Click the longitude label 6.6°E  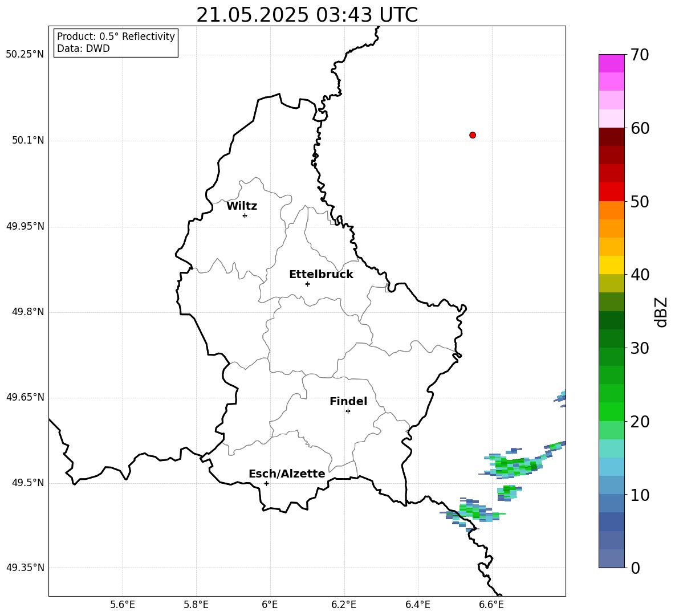click(x=491, y=605)
